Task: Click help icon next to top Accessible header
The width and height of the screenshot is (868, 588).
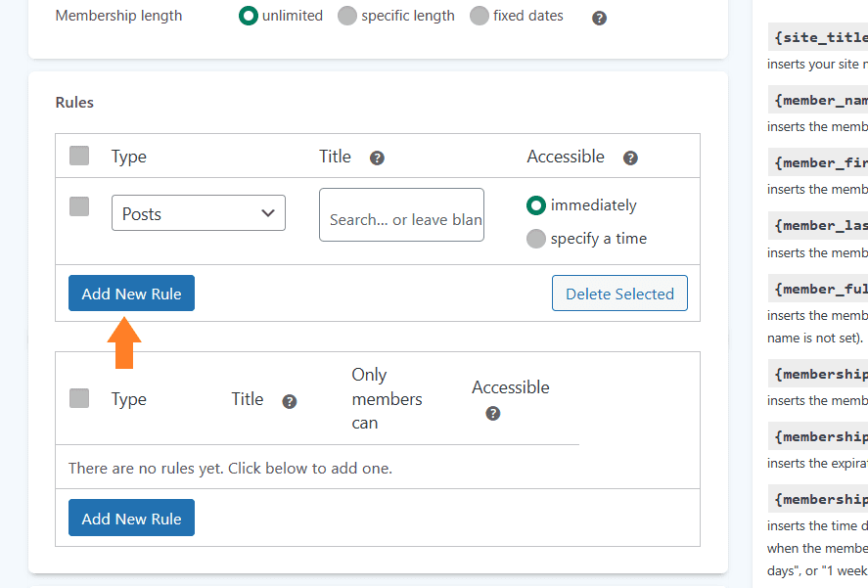Action: click(x=630, y=158)
